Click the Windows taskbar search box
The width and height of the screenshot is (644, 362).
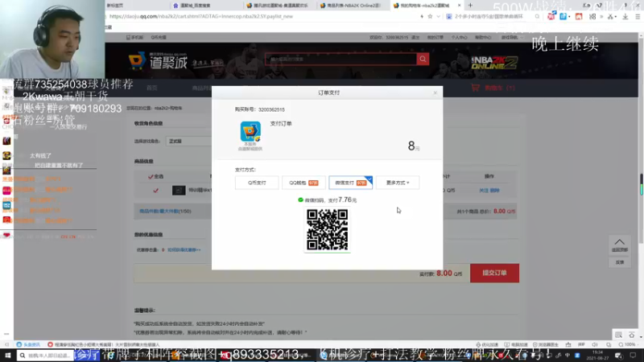(45, 356)
